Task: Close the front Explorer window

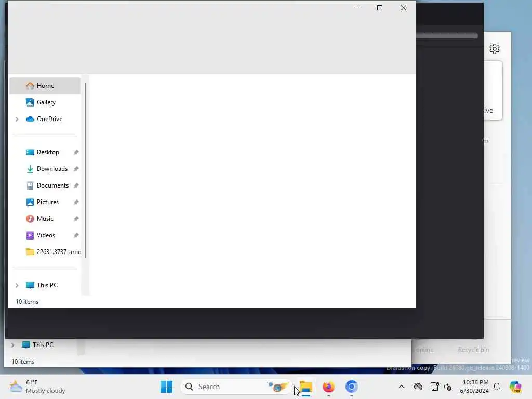Action: coord(403,8)
